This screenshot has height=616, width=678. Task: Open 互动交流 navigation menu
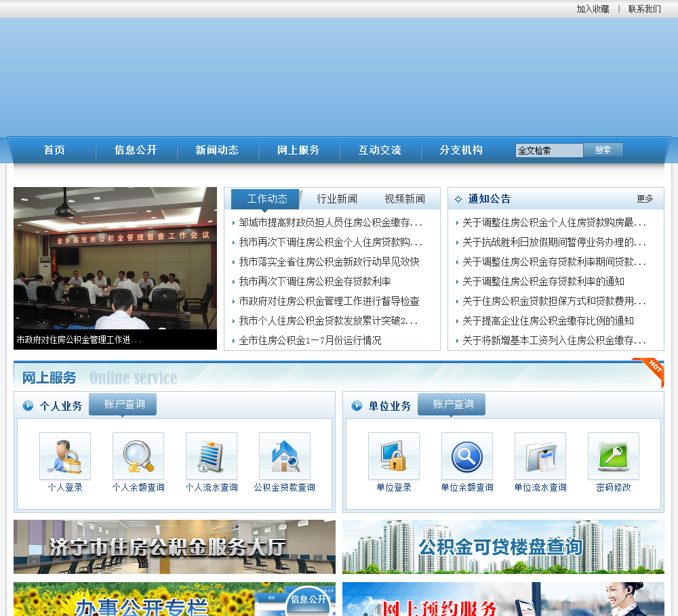coord(380,150)
